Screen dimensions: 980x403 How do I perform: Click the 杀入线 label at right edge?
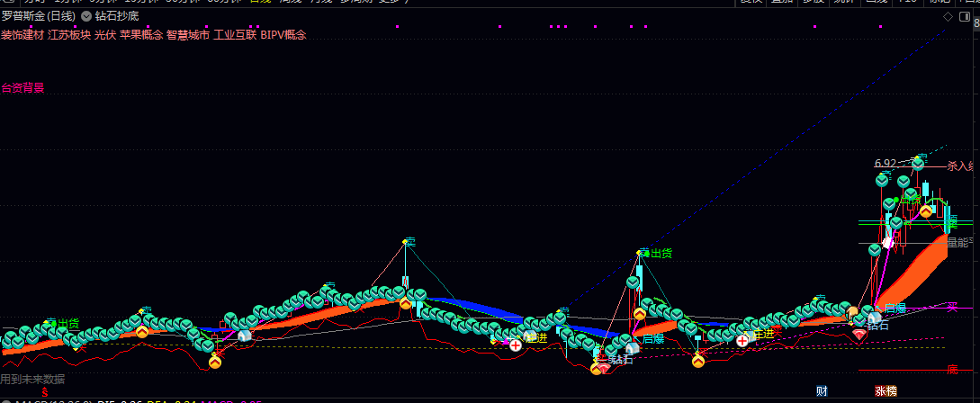click(x=960, y=166)
